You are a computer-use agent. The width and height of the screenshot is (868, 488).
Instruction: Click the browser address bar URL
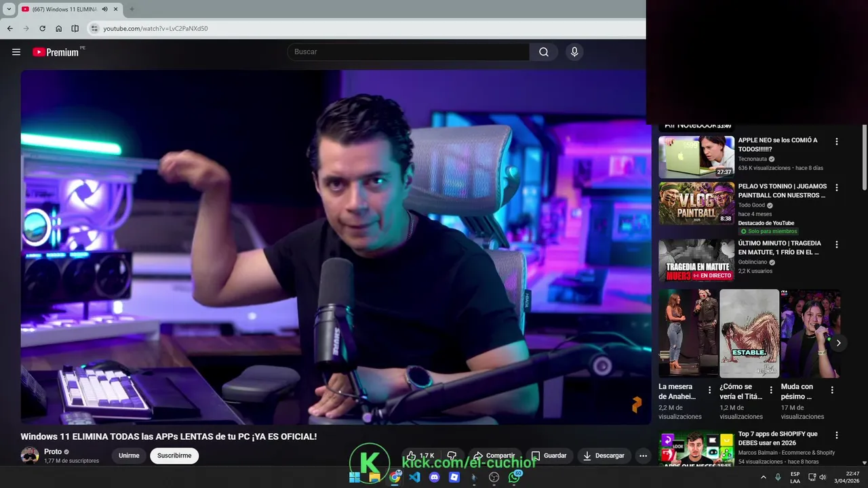[x=155, y=28]
